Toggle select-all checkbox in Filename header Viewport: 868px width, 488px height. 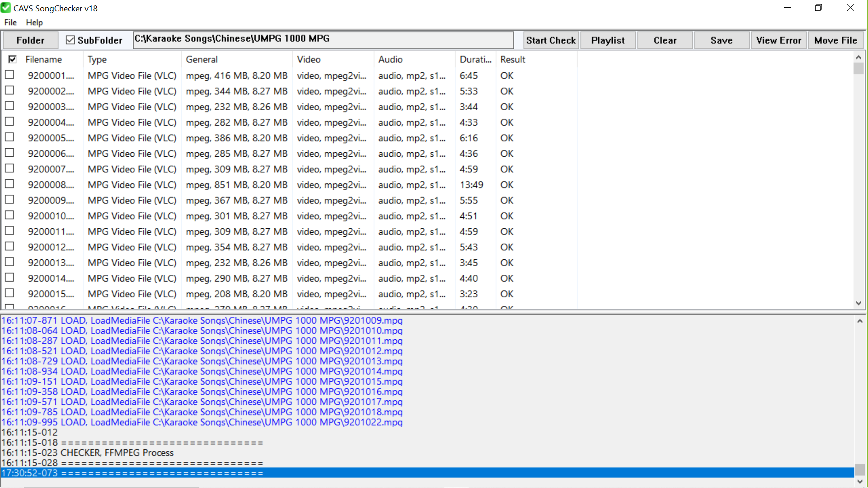click(x=13, y=59)
